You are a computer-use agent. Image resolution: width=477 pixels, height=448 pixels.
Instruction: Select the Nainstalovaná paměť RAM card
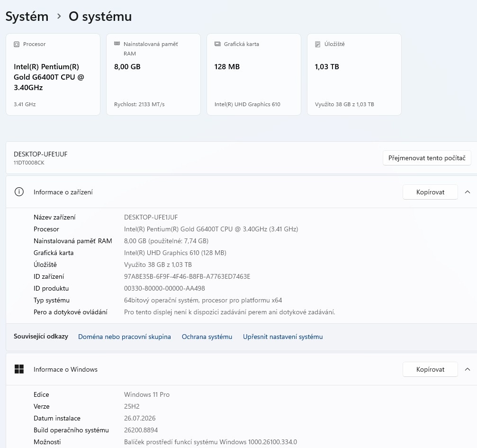153,74
